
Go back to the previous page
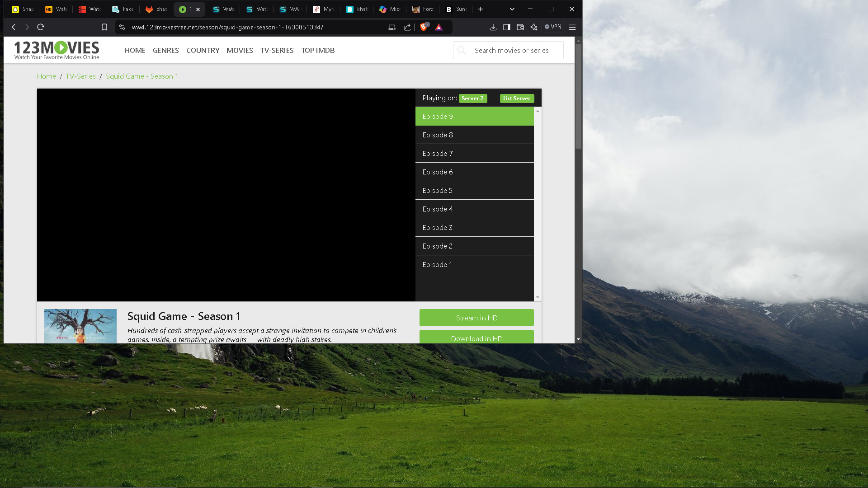coord(14,27)
